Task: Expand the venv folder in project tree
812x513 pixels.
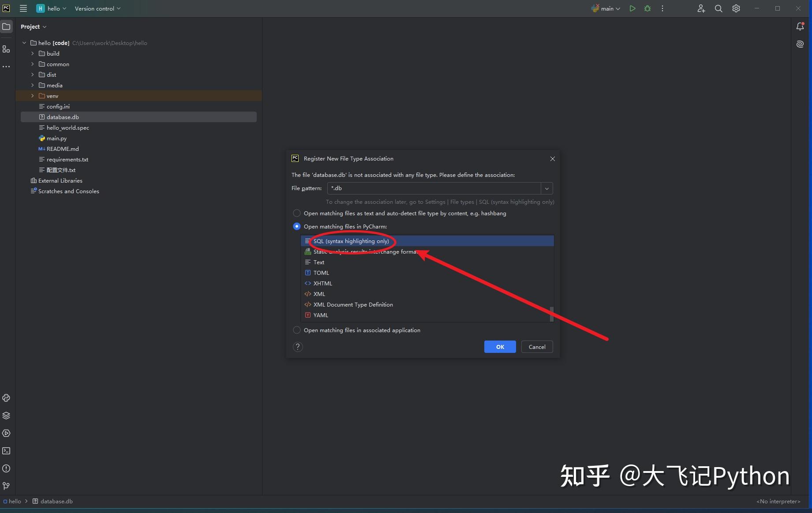Action: [32, 96]
